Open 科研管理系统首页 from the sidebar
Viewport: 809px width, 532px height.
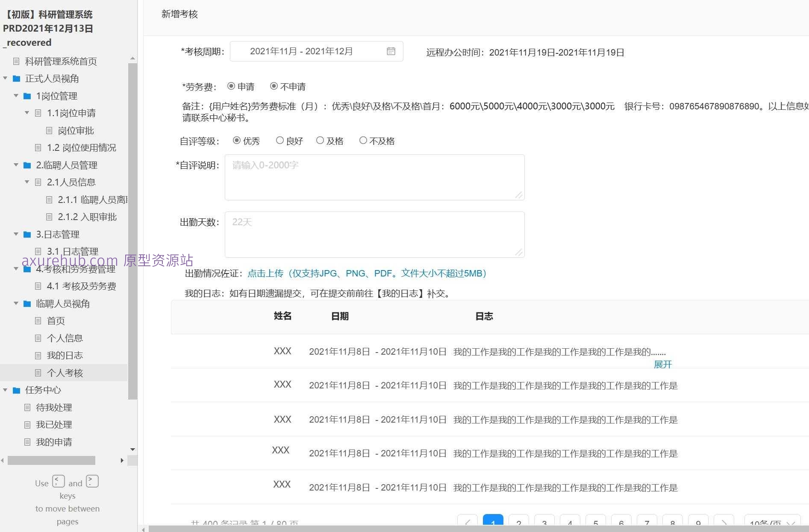(61, 62)
